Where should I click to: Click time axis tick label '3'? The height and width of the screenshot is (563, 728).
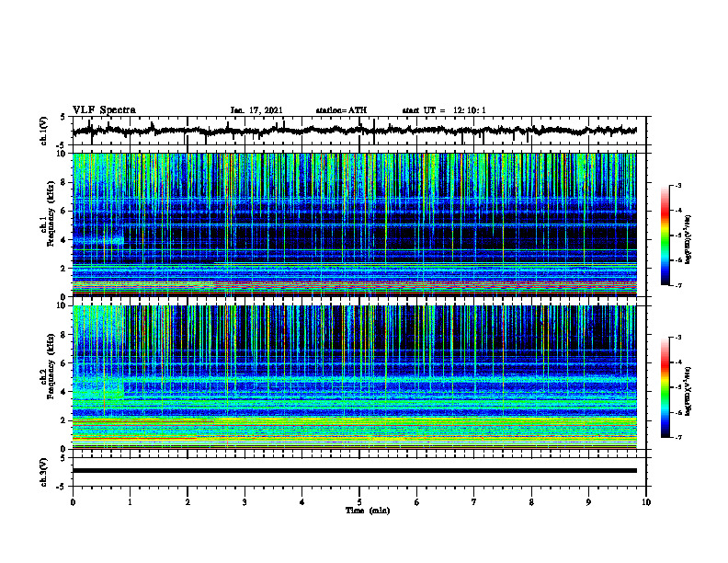(245, 502)
